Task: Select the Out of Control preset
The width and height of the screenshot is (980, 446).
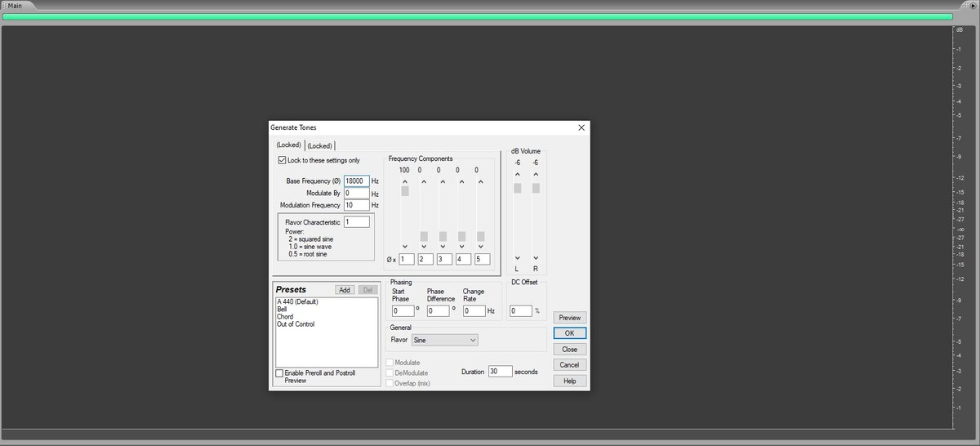Action: pos(296,324)
